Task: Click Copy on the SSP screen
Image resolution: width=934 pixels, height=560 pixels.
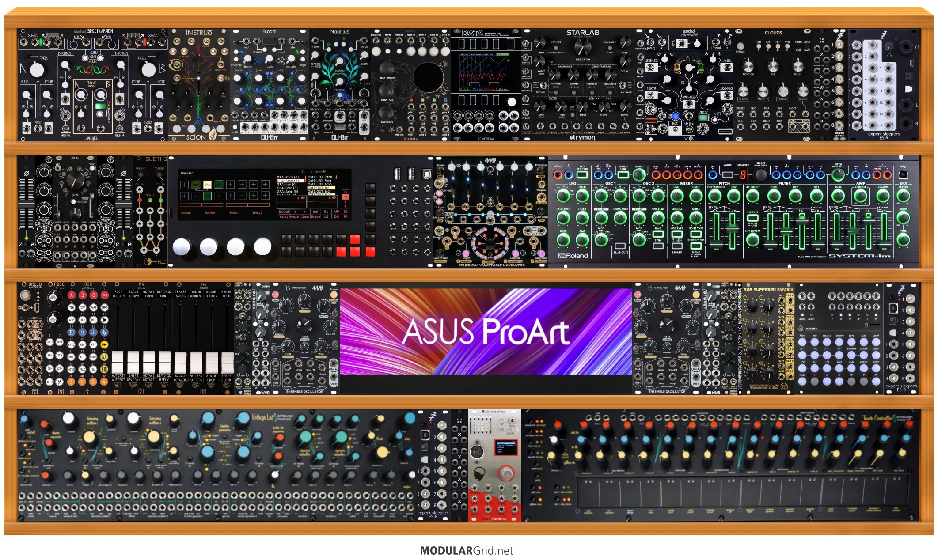Action: click(x=284, y=217)
